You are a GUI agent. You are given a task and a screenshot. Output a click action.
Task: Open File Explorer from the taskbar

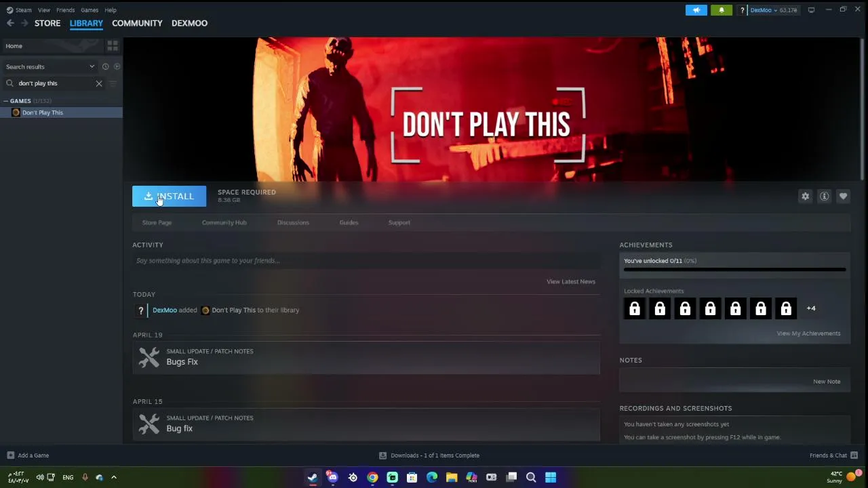(452, 477)
